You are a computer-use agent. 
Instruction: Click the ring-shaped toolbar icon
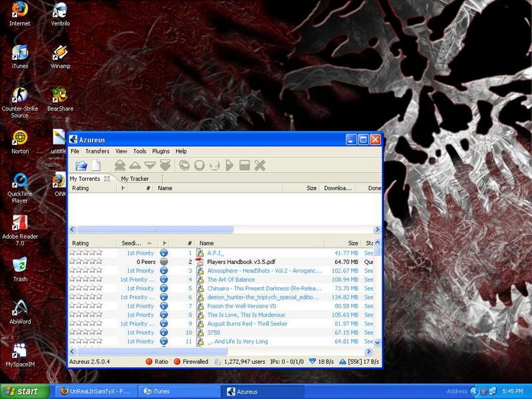pos(199,165)
